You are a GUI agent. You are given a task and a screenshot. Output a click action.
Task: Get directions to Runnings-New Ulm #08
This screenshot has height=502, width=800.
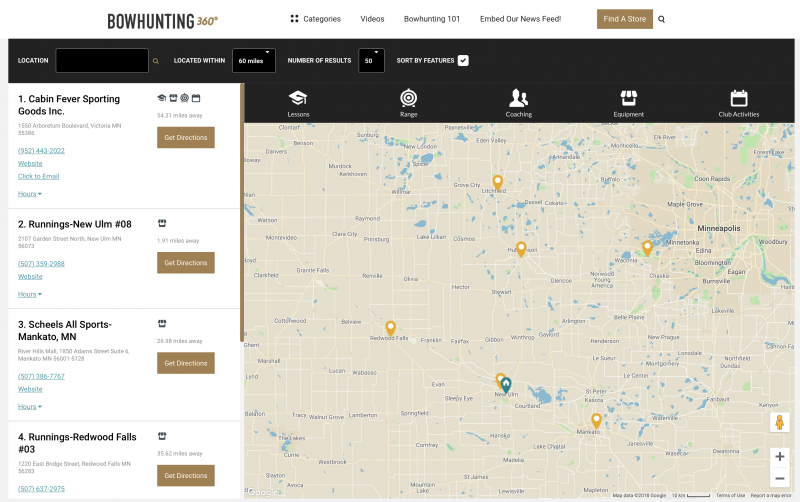coord(186,263)
